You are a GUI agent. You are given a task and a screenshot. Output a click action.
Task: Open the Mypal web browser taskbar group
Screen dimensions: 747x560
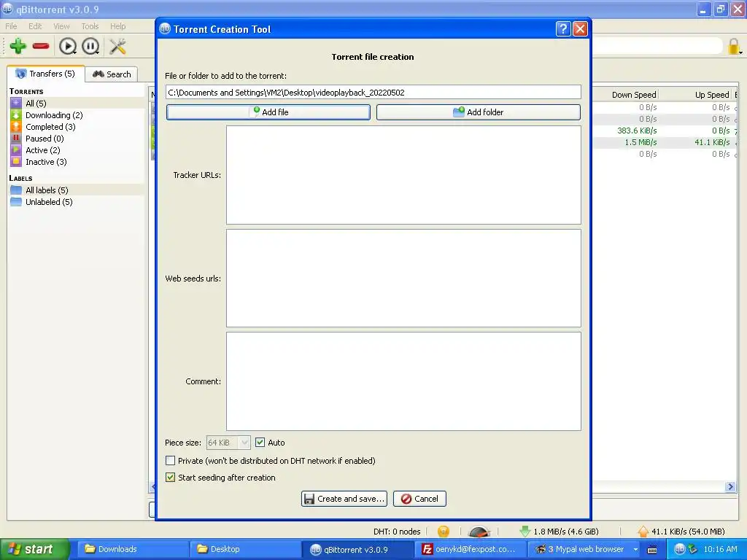pos(582,549)
